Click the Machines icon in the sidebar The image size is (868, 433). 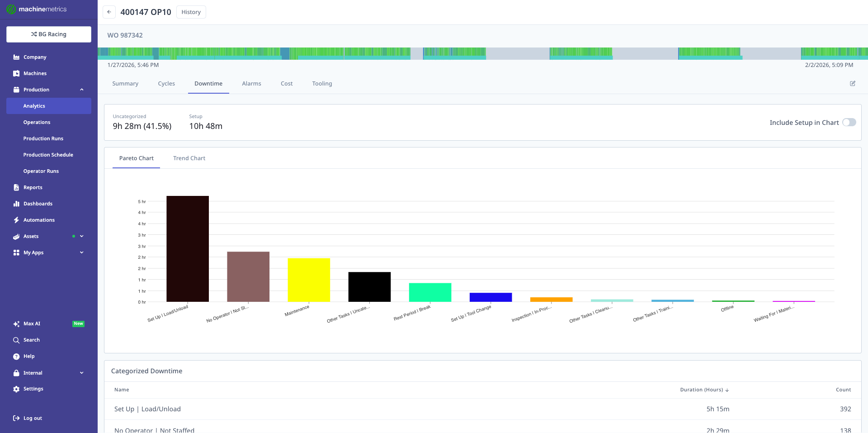[16, 73]
